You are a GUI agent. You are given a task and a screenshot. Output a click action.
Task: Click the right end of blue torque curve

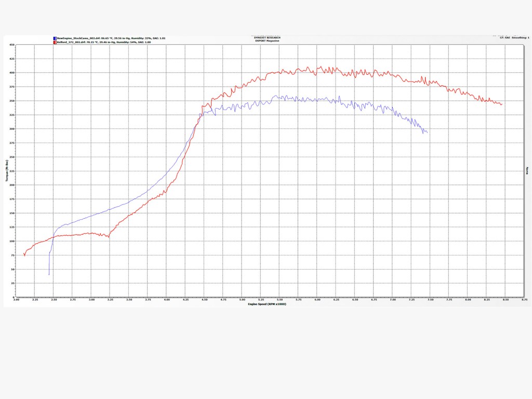point(427,132)
